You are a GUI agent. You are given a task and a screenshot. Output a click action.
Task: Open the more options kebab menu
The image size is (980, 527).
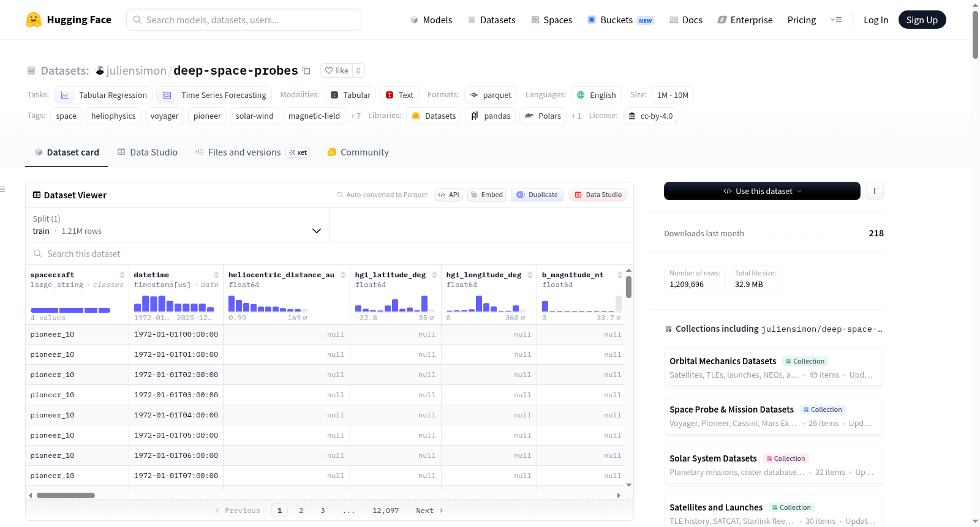coord(875,191)
